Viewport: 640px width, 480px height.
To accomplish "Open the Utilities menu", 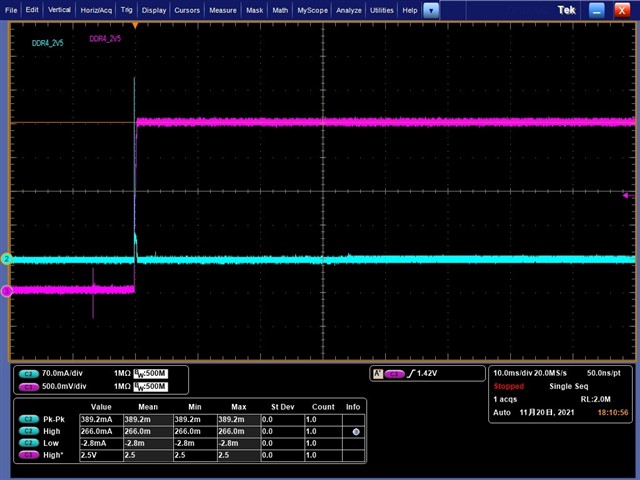I will tap(382, 10).
